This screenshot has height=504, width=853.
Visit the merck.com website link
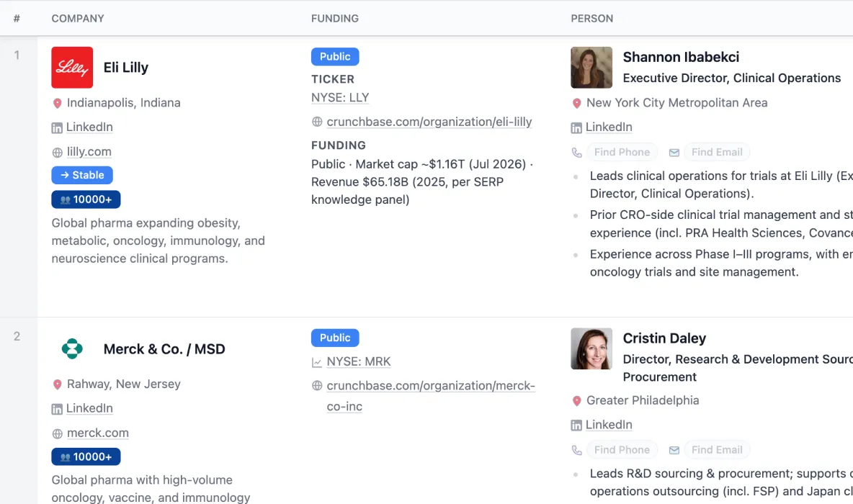click(x=98, y=433)
